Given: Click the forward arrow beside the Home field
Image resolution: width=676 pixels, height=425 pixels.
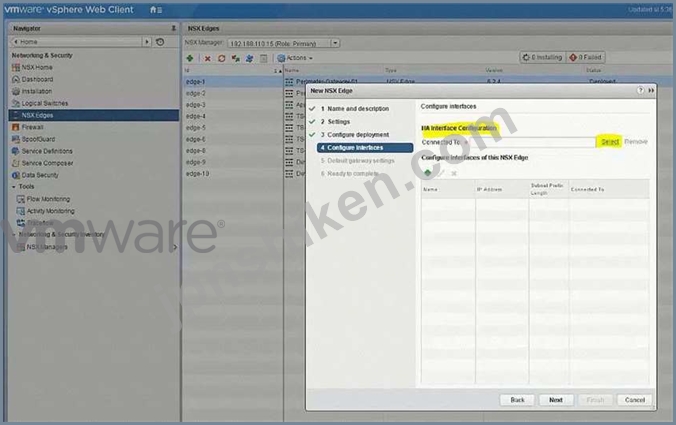Looking at the screenshot, I should (x=147, y=42).
